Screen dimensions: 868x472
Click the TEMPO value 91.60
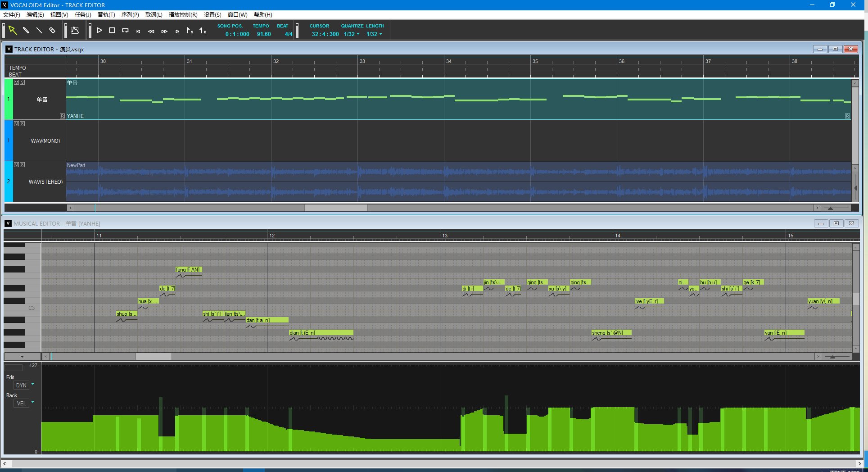click(264, 34)
